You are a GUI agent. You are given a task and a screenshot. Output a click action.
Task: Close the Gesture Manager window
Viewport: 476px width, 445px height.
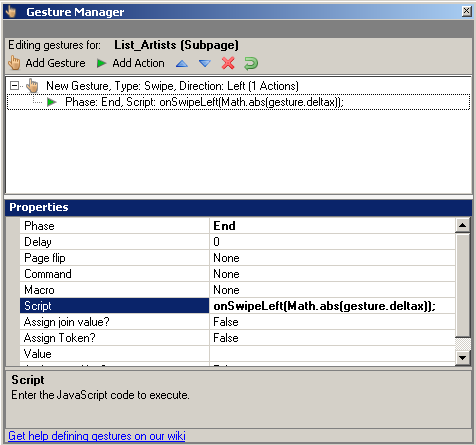(466, 11)
